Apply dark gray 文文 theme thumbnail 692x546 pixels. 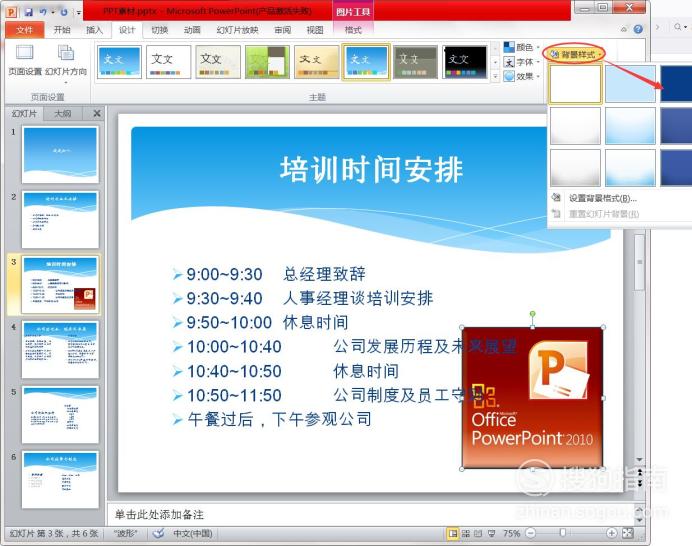click(x=415, y=62)
